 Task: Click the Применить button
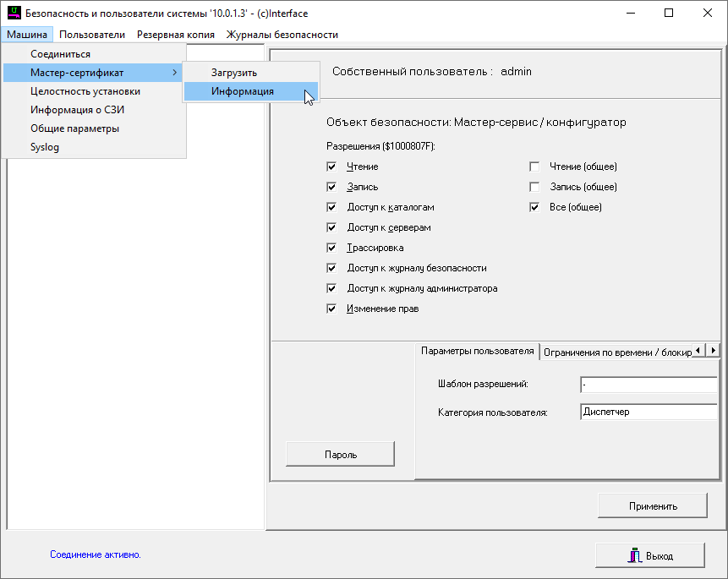(652, 506)
